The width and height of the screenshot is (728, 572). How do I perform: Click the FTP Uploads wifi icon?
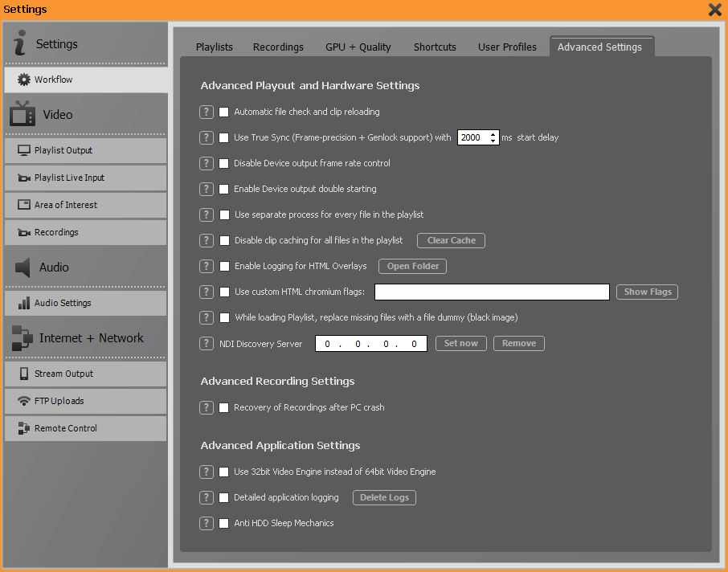[x=23, y=401]
